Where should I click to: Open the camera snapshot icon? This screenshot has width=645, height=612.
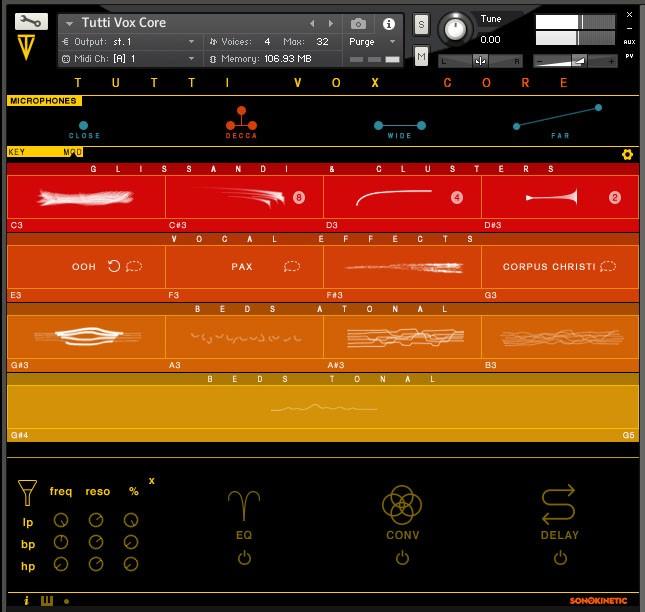(x=358, y=24)
